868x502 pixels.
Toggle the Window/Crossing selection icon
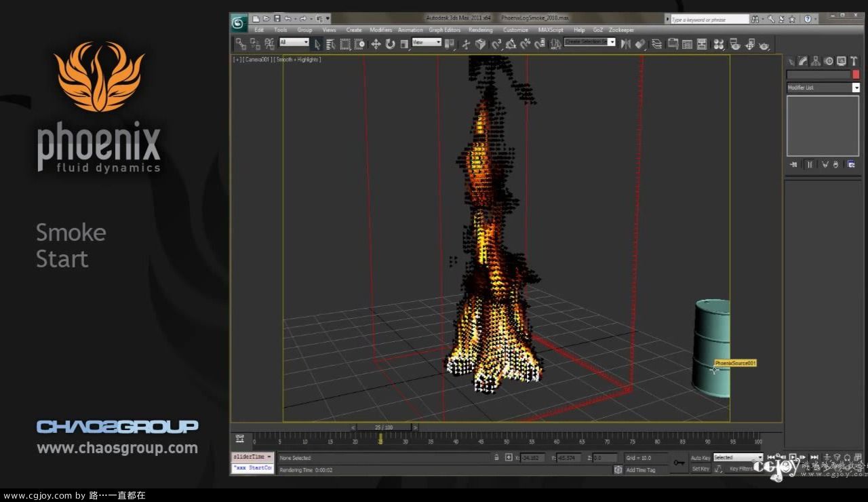[x=359, y=44]
